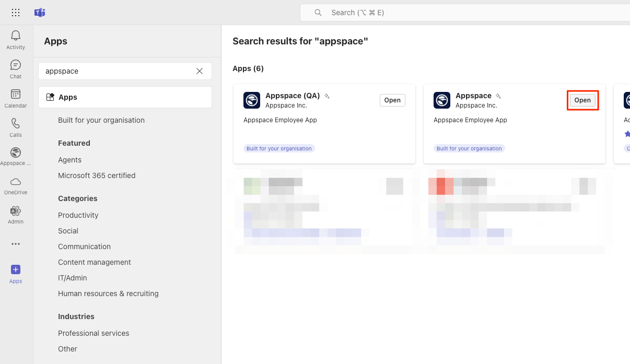Click the Apps (6) results heading
Image resolution: width=630 pixels, height=364 pixels.
(248, 68)
